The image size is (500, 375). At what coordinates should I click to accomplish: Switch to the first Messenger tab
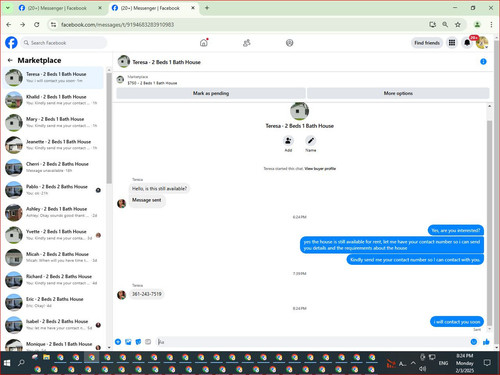click(x=61, y=8)
